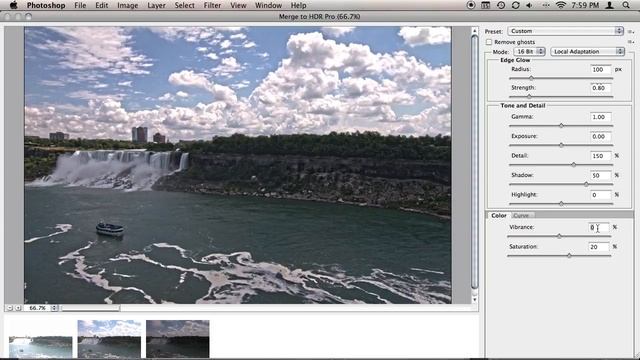Adjust the Shadow slider handle
The width and height of the screenshot is (640, 360).
586,184
